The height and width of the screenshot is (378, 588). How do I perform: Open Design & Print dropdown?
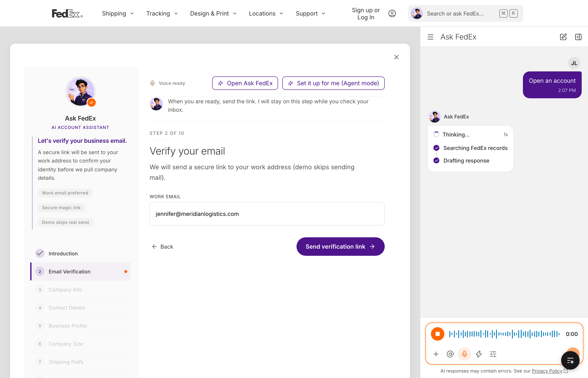(x=213, y=13)
